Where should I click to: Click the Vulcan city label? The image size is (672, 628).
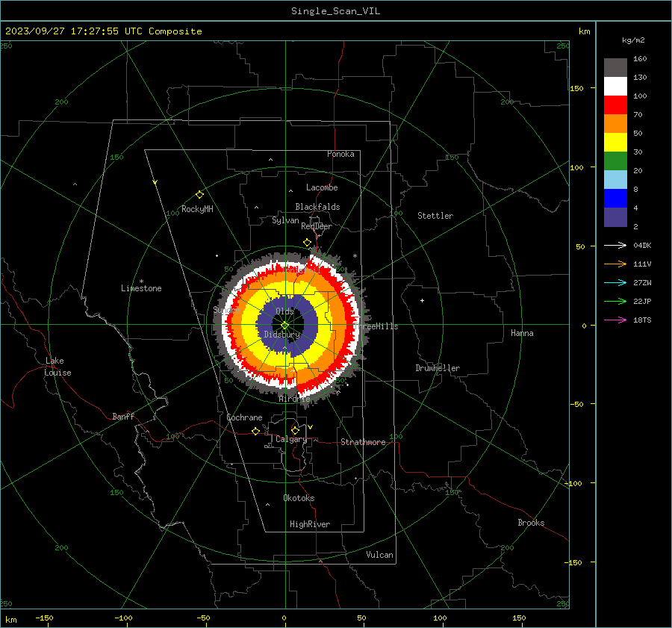click(379, 555)
